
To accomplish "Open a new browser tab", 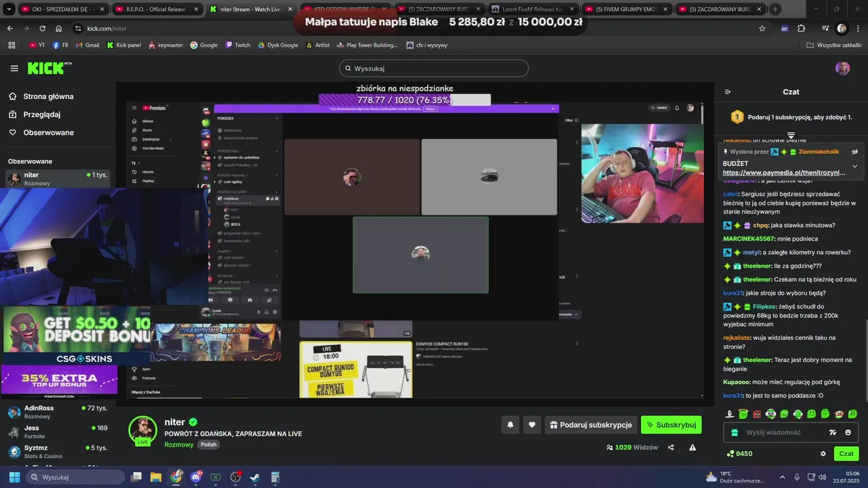I will coord(775,9).
